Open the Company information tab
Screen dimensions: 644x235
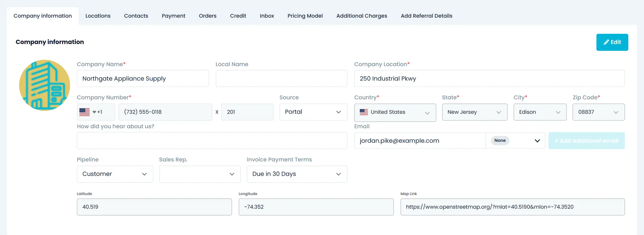43,16
